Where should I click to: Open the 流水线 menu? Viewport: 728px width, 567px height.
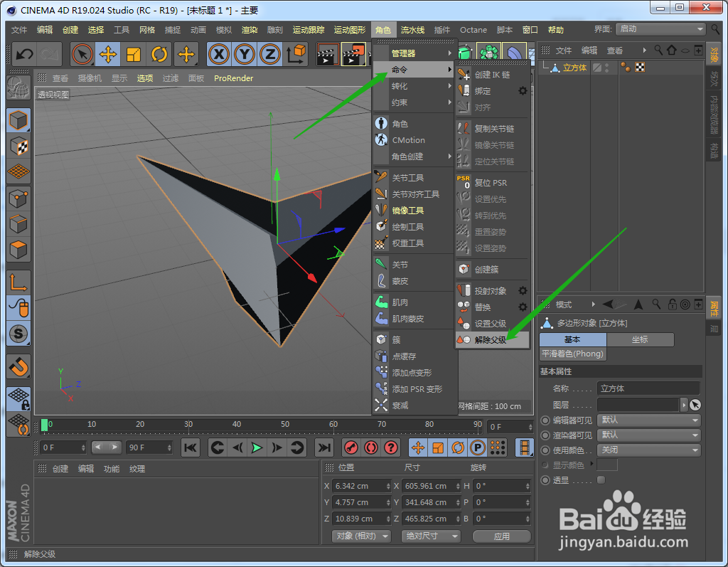tap(412, 30)
